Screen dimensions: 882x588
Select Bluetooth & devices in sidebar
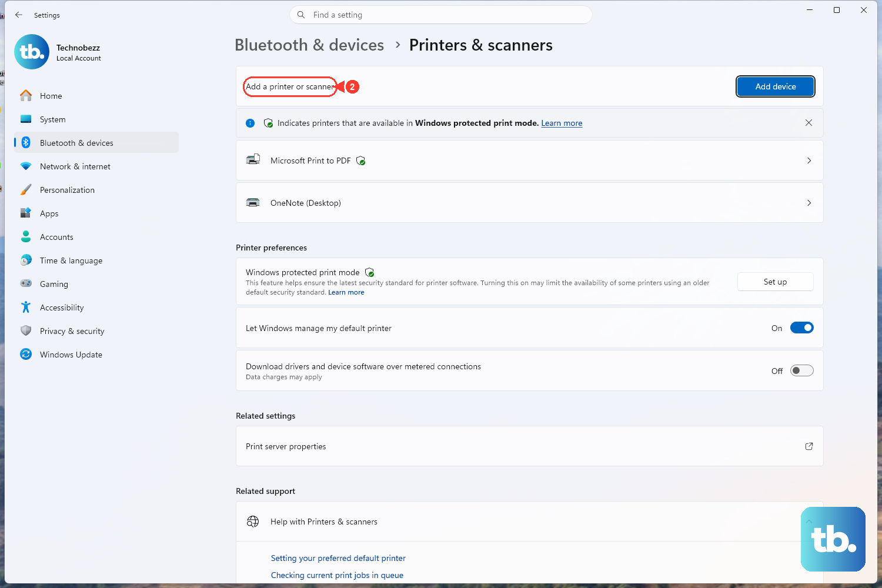(96, 143)
